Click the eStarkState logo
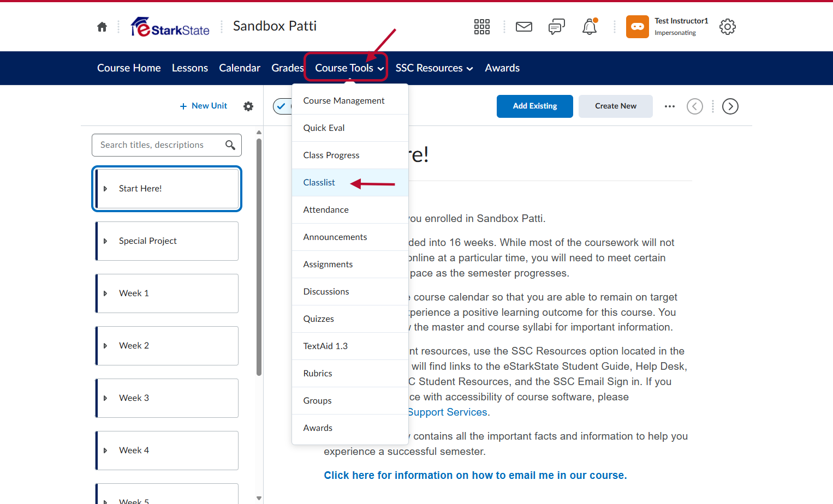This screenshot has width=833, height=504. pos(170,27)
